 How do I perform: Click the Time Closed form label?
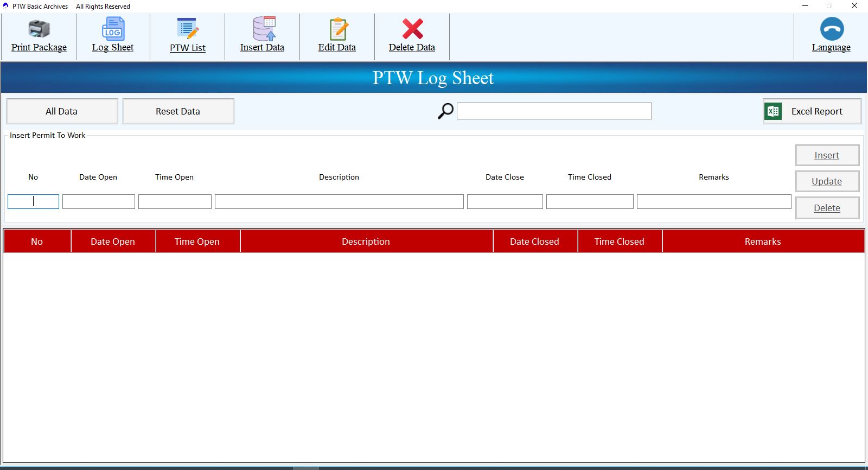590,177
